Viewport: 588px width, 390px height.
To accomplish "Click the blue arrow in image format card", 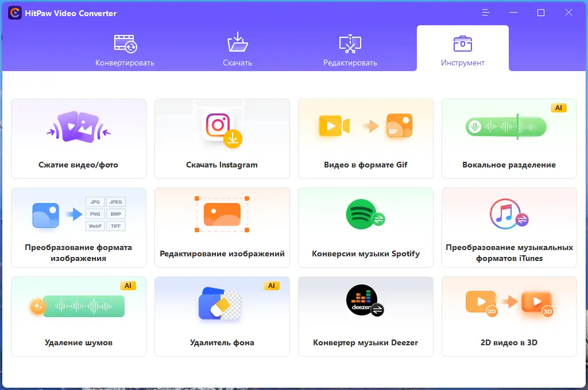I will click(74, 214).
